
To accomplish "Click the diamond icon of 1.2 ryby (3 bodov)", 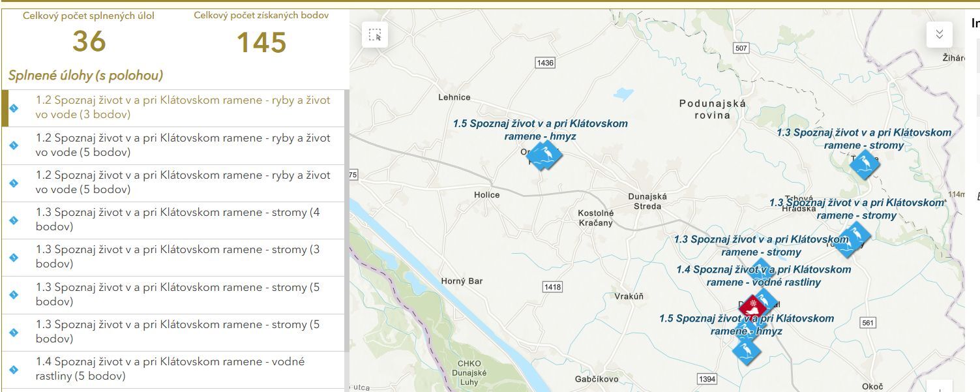I will pyautogui.click(x=14, y=108).
